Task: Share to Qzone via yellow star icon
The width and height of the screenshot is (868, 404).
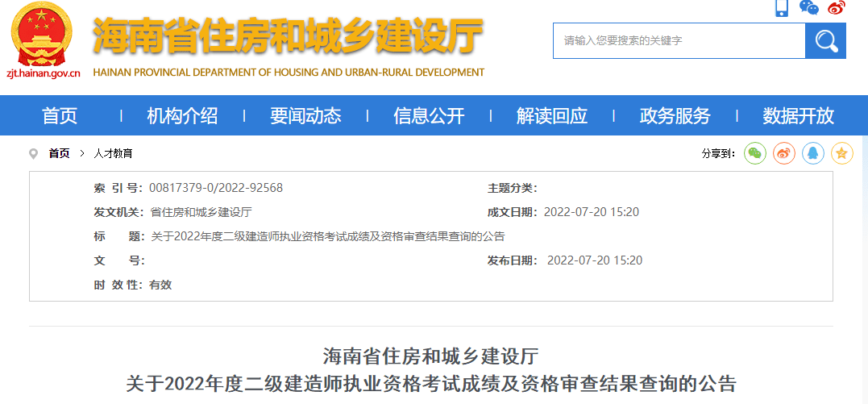Action: 841,153
